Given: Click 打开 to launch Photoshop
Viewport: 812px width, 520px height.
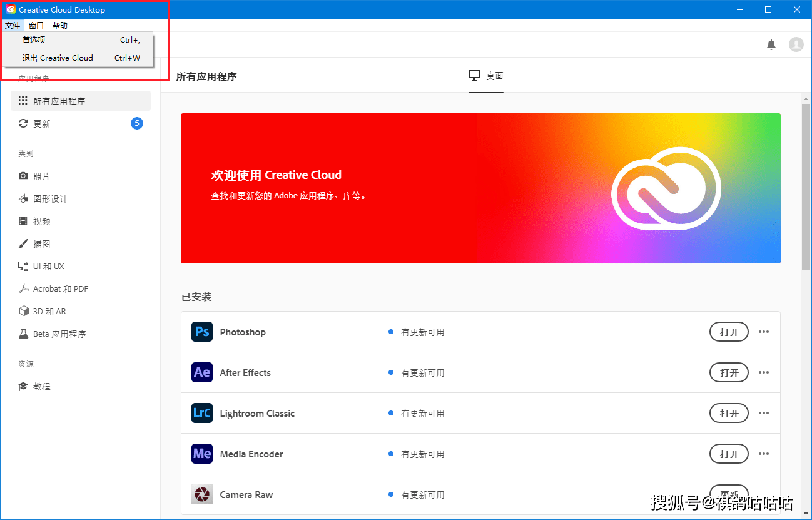Looking at the screenshot, I should [729, 332].
